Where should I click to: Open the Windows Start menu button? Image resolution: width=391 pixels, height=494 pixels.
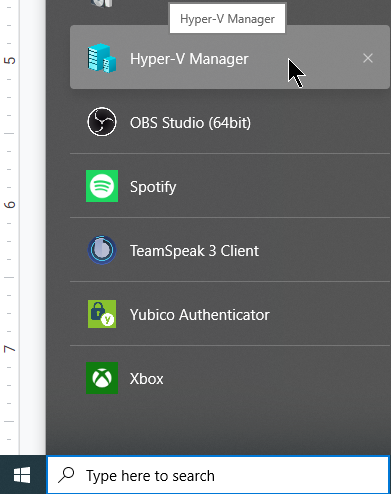coord(22,475)
